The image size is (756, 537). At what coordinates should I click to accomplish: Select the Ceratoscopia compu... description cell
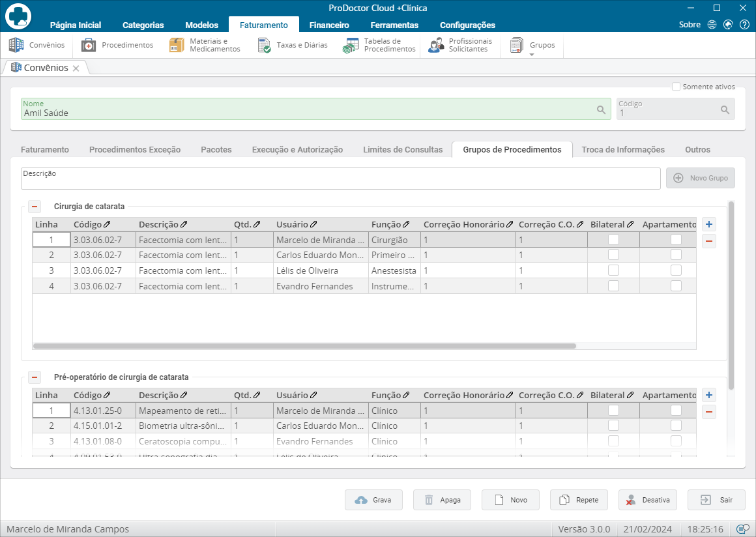pos(183,441)
